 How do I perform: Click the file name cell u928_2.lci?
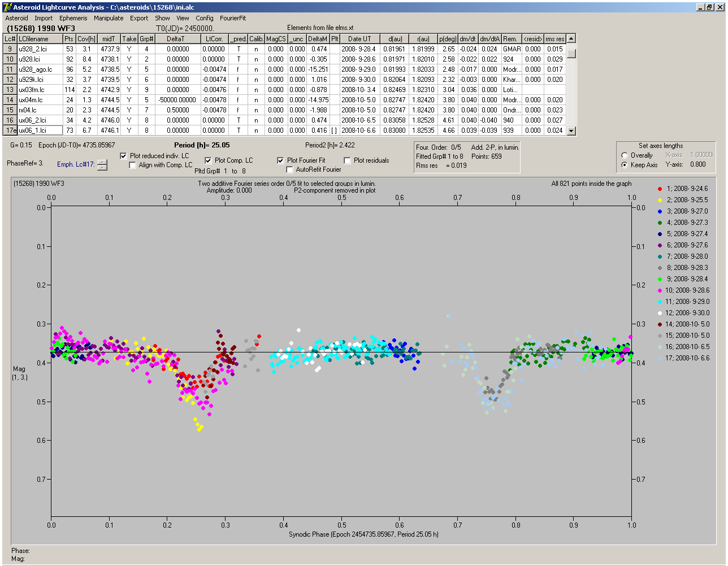pos(40,49)
